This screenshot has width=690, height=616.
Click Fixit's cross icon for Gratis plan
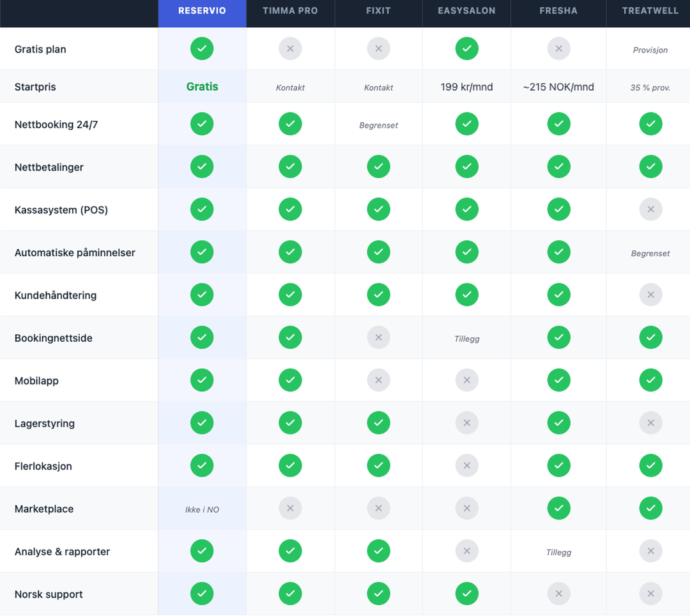(378, 49)
